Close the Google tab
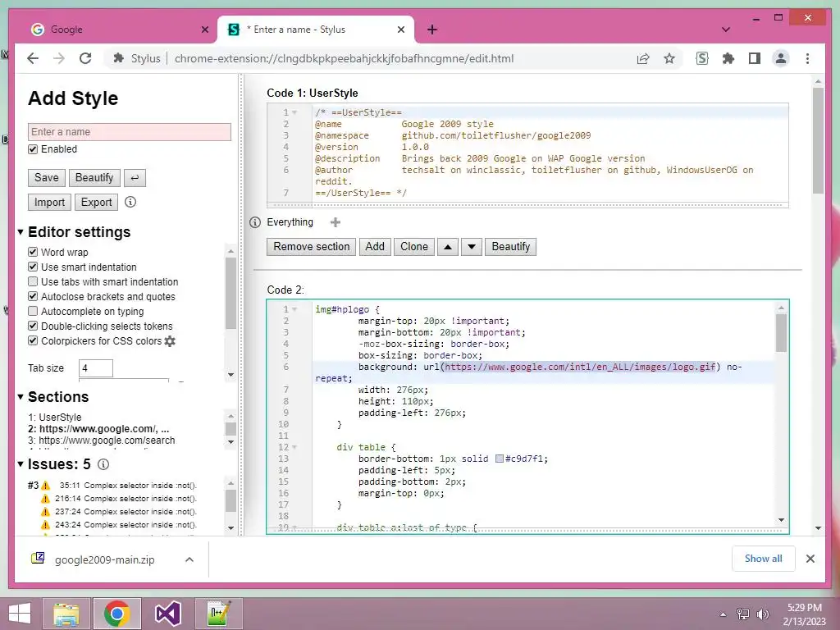The image size is (840, 630). click(x=204, y=30)
